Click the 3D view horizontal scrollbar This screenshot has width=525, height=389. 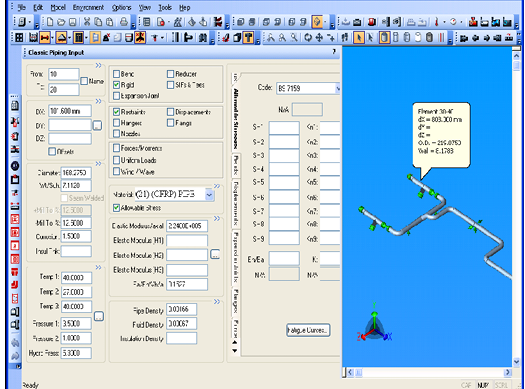[429, 372]
